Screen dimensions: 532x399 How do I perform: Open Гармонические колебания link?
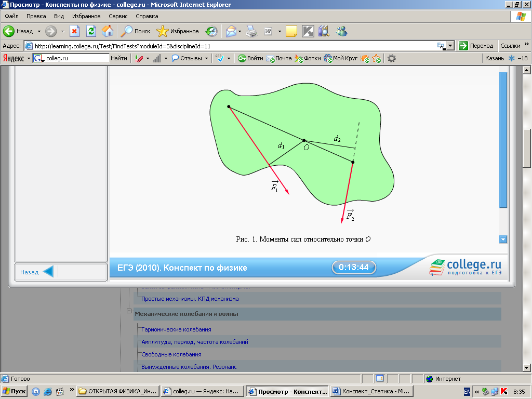point(176,329)
